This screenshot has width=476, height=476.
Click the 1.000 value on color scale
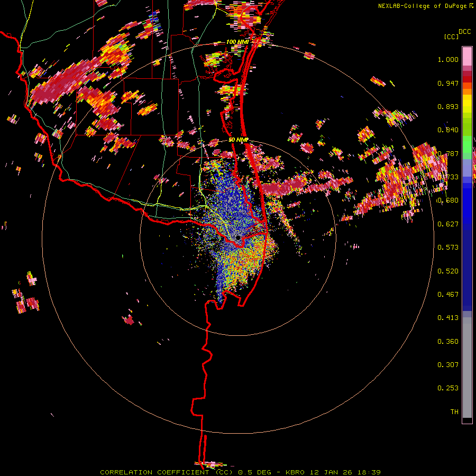[448, 59]
